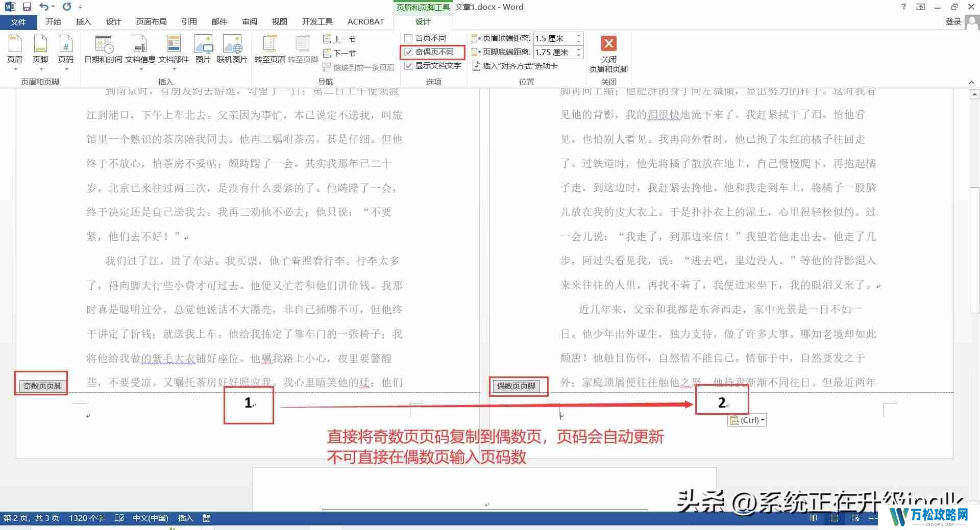This screenshot has width=980, height=530.
Task: Click 转至页脚 to jump to footer
Action: (303, 48)
